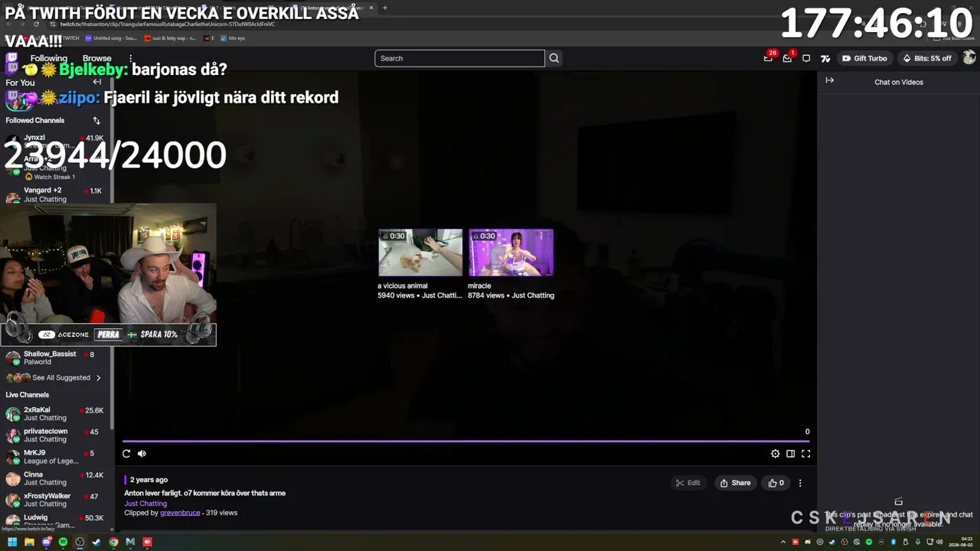Open the 'Untitled song' bookmark
This screenshot has width=980, height=551.
point(111,37)
